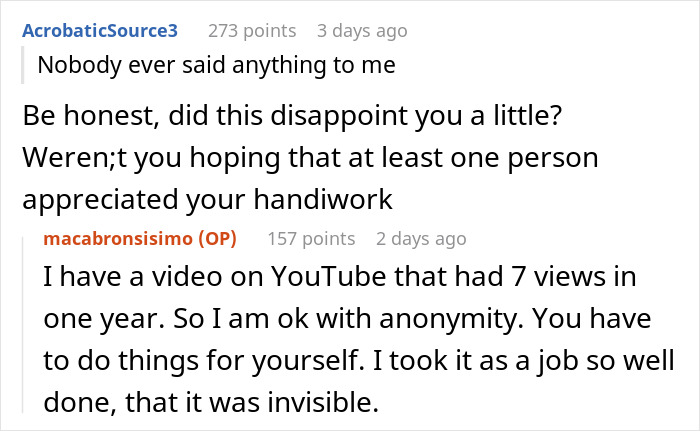Open the '2 days ago' reply permalink
The width and height of the screenshot is (700, 431).
[x=421, y=239]
